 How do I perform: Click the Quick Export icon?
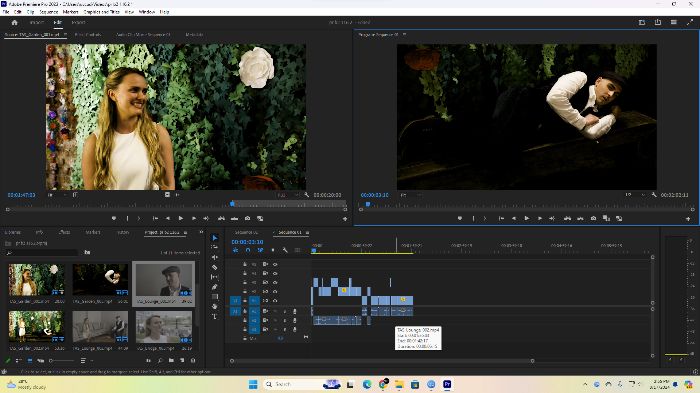[658, 22]
